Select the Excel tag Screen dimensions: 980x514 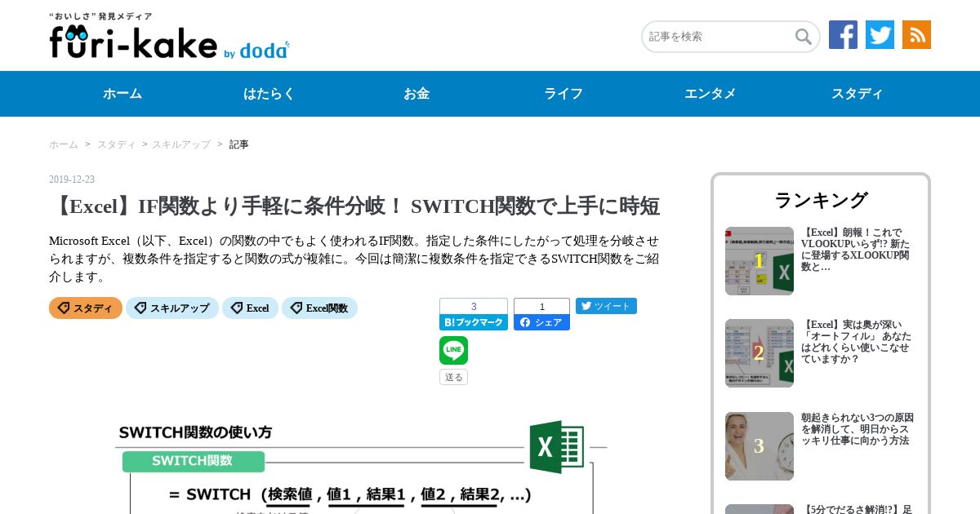click(x=250, y=308)
